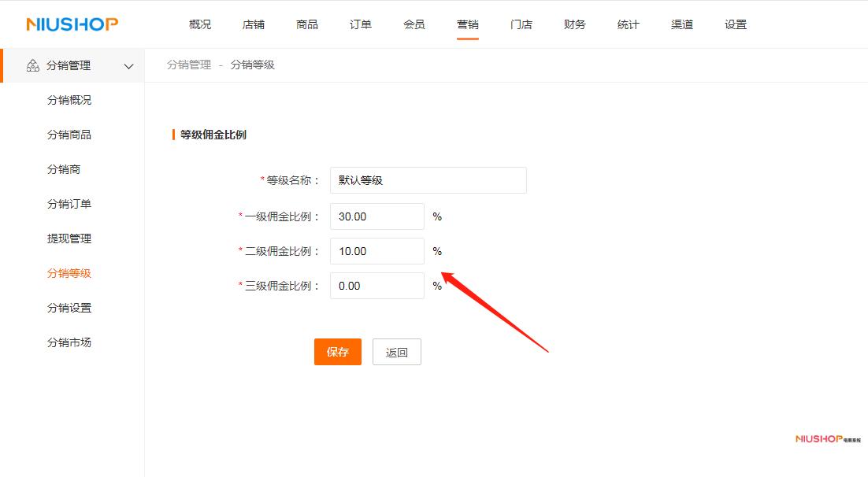The image size is (868, 477).
Task: Open the 订单 (Orders) section
Action: [x=361, y=24]
